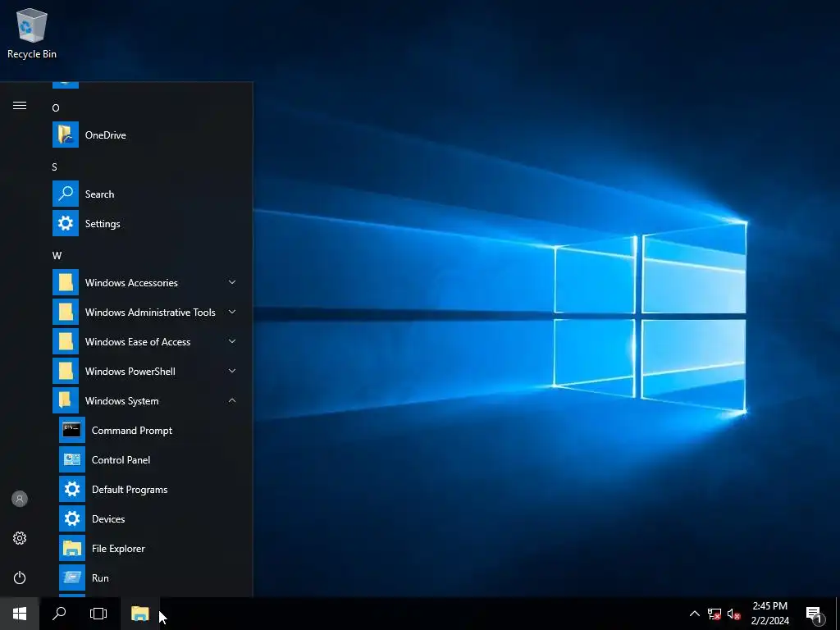Collapse Windows System chevron
This screenshot has width=840, height=630.
tap(232, 400)
